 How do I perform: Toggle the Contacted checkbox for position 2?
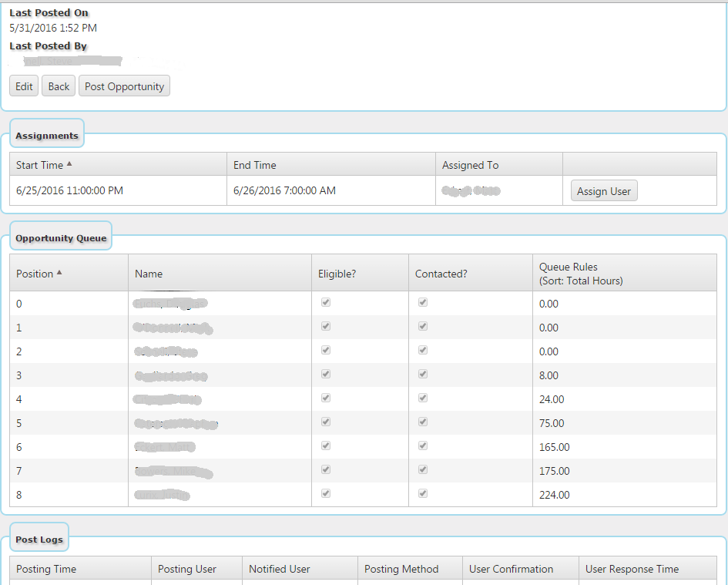[423, 351]
